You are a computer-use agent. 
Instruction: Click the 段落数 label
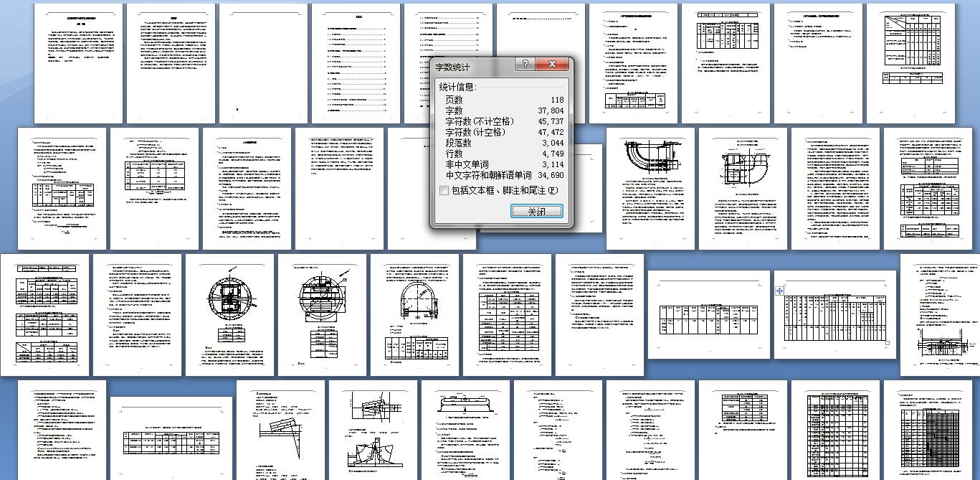(458, 143)
